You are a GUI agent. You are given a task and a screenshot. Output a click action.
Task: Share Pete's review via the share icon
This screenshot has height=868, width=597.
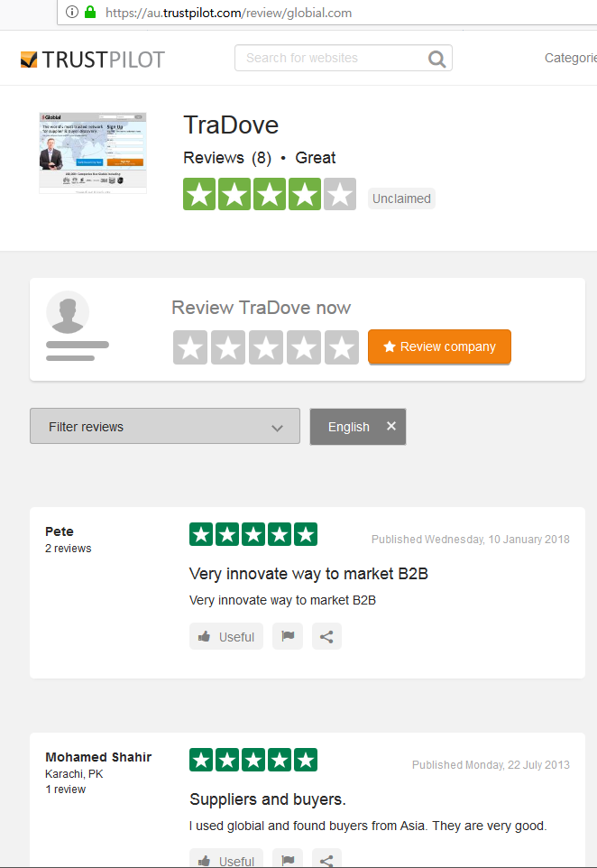(326, 636)
